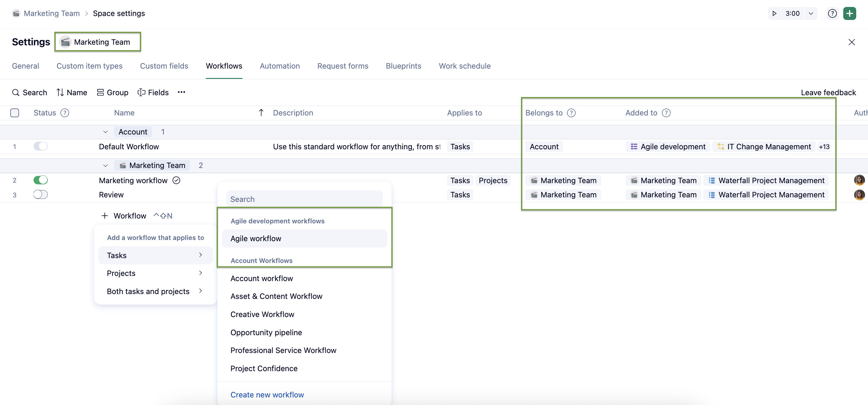
Task: Switch to the Automation tab
Action: (279, 66)
